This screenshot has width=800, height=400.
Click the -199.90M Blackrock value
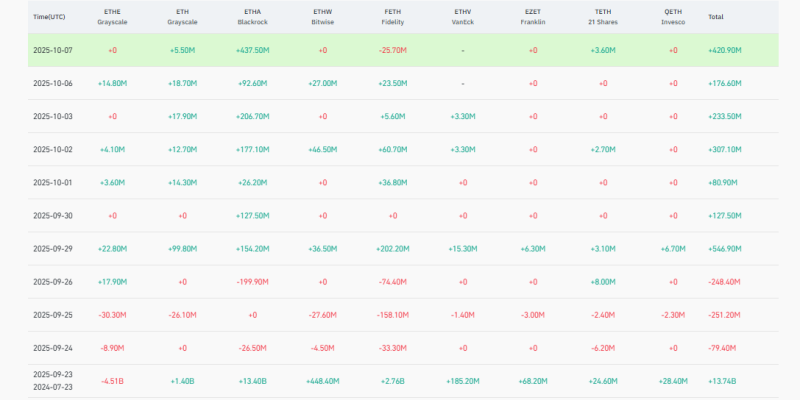tap(252, 282)
